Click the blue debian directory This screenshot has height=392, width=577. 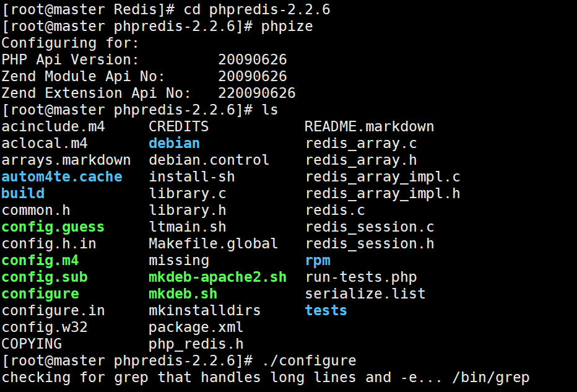click(x=174, y=143)
